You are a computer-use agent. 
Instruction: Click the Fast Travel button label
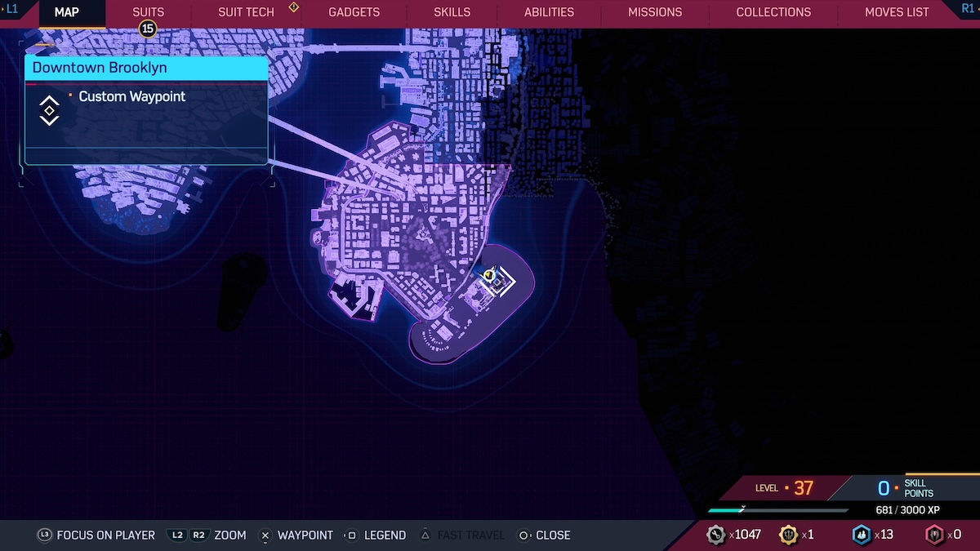(471, 535)
